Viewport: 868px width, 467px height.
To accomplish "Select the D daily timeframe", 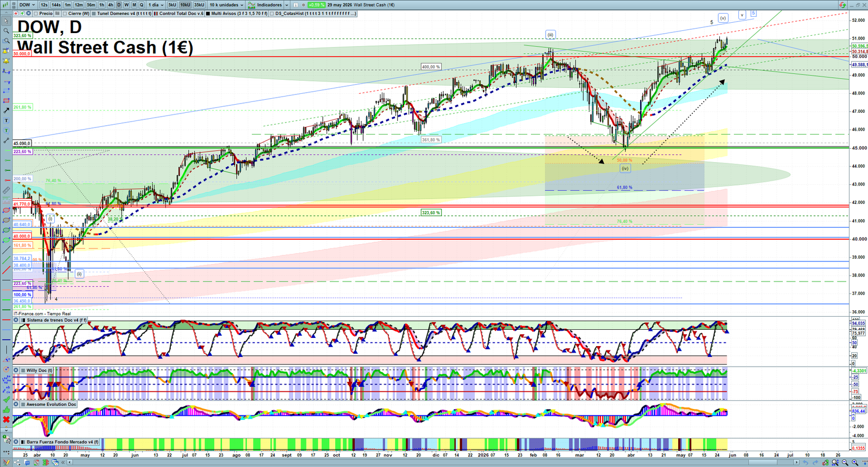I will click(119, 5).
